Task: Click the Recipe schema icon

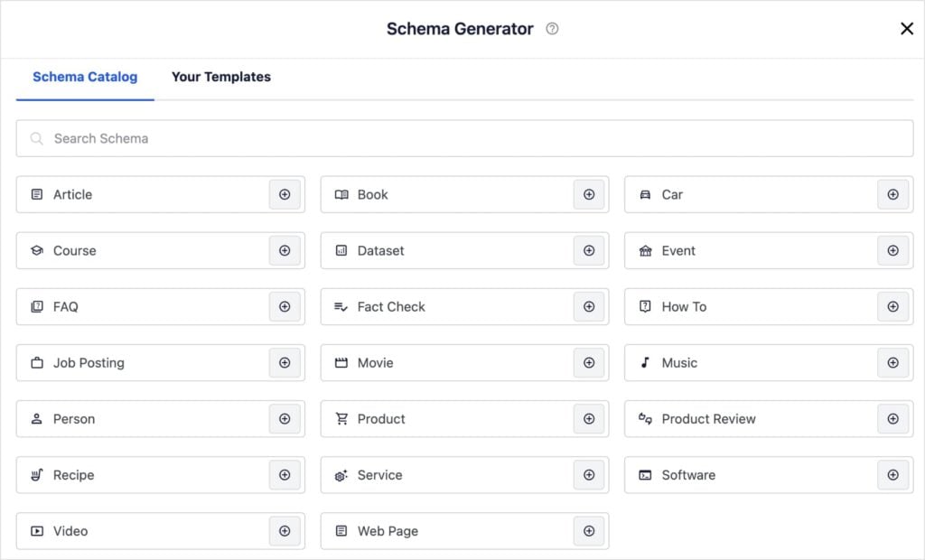Action: click(x=37, y=475)
